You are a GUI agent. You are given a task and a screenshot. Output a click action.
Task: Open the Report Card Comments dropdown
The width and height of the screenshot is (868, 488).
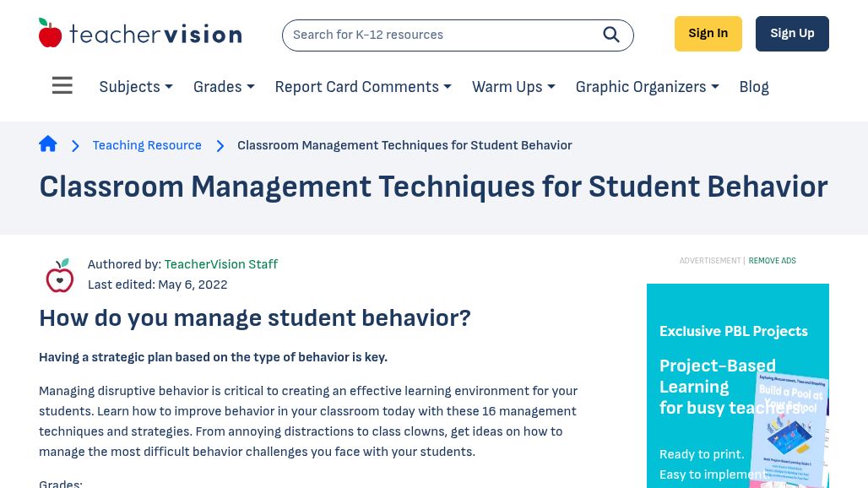coord(363,87)
